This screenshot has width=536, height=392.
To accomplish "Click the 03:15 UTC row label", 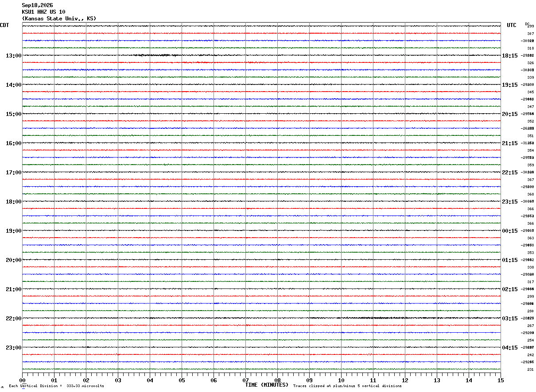I will tap(510, 319).
